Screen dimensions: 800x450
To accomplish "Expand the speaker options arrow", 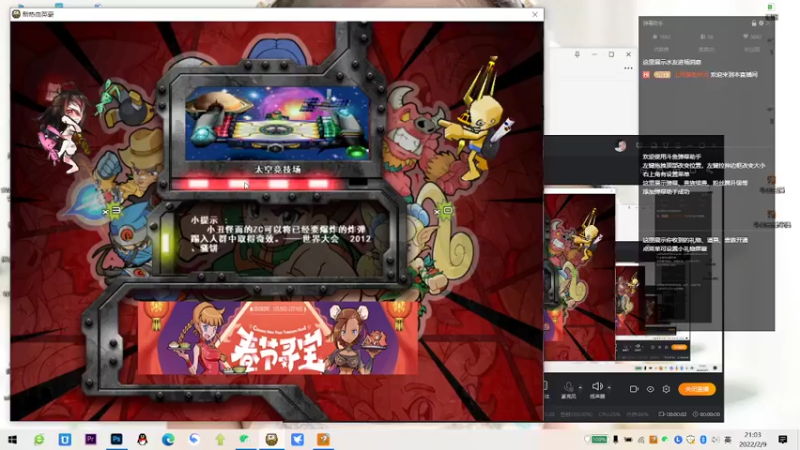I will click(x=609, y=388).
